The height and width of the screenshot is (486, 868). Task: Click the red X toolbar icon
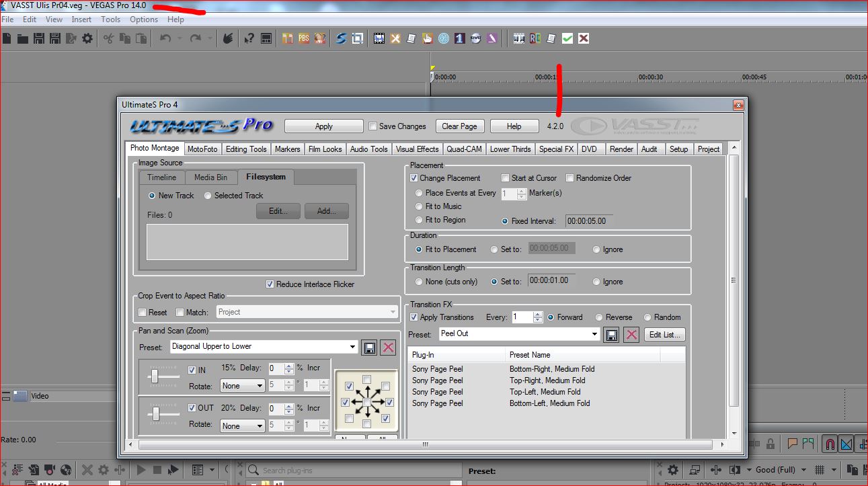(x=584, y=38)
